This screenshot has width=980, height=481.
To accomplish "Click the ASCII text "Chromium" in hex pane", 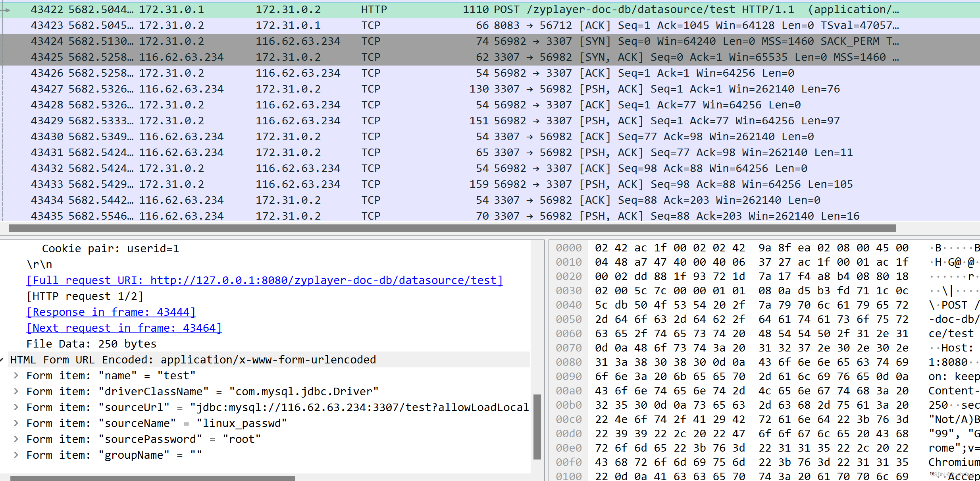I will click(x=954, y=462).
